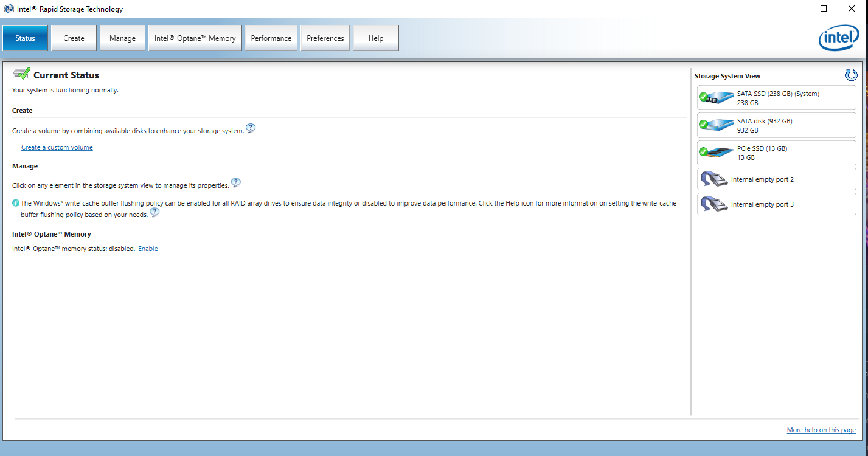This screenshot has height=456, width=868.
Task: Click the Internal empty port 2 icon
Action: (714, 179)
